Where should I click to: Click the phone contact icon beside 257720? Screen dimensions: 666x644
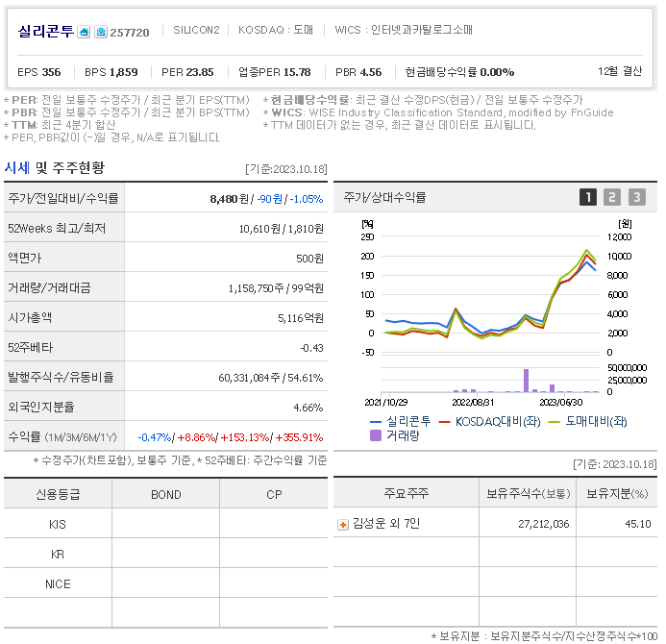click(x=101, y=32)
